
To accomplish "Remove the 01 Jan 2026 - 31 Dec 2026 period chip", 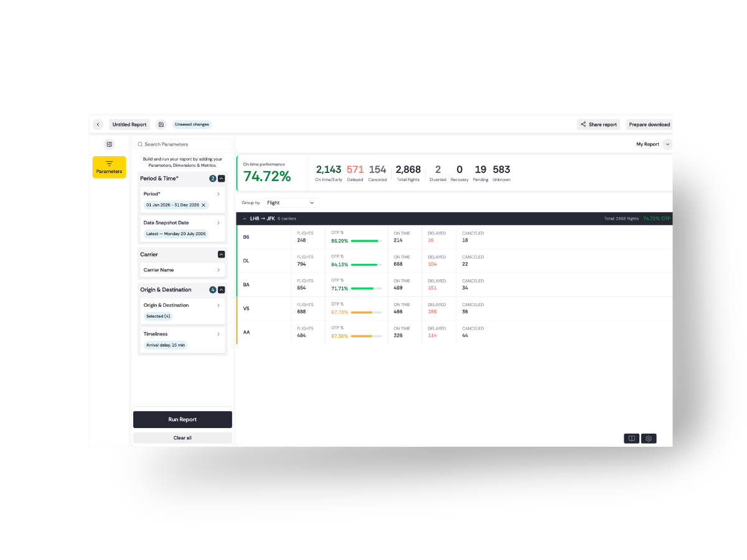I will pyautogui.click(x=204, y=205).
